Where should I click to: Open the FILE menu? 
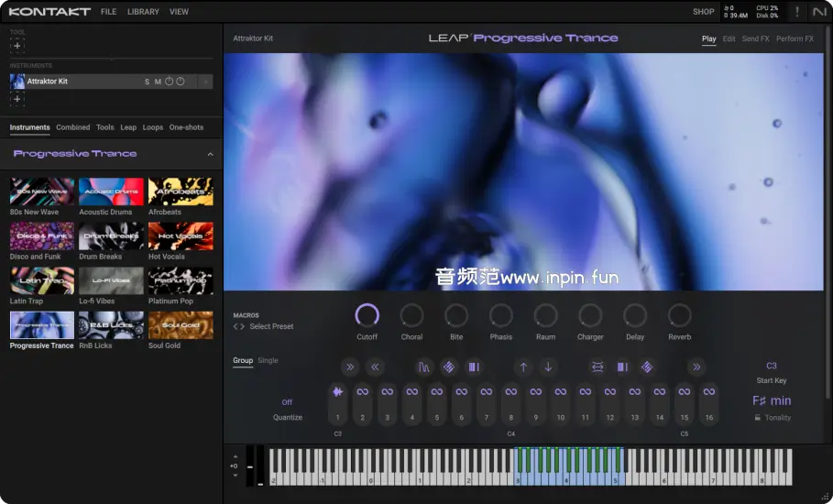point(108,12)
